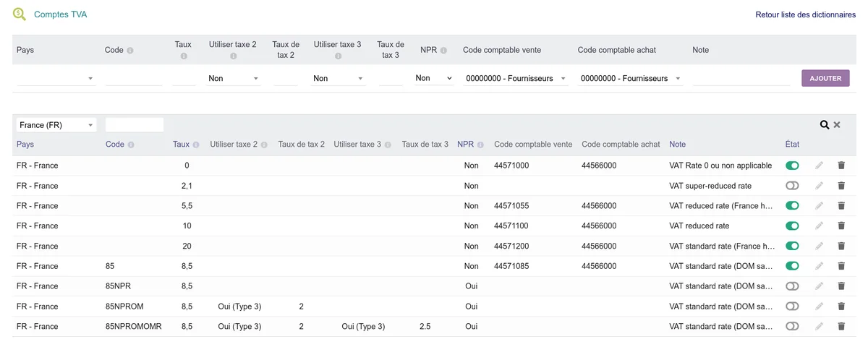Image resolution: width=868 pixels, height=347 pixels.
Task: Delete the taux 20 VAT row
Action: pyautogui.click(x=841, y=246)
